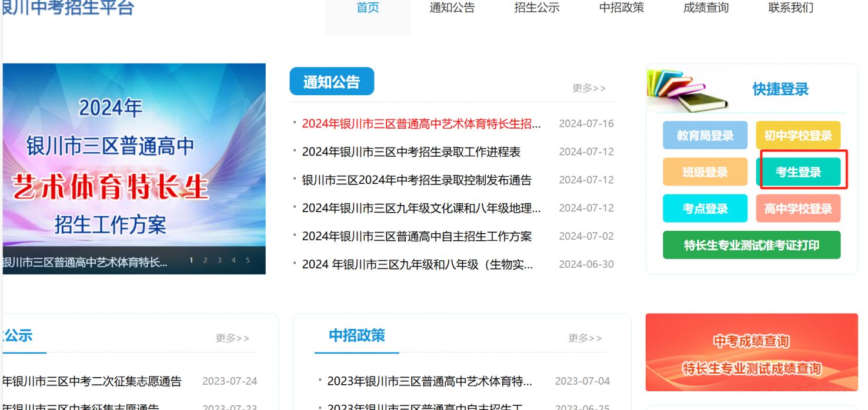Click the 银川中考招生平台 site title
Screen dimensions: 868x410
68,8
